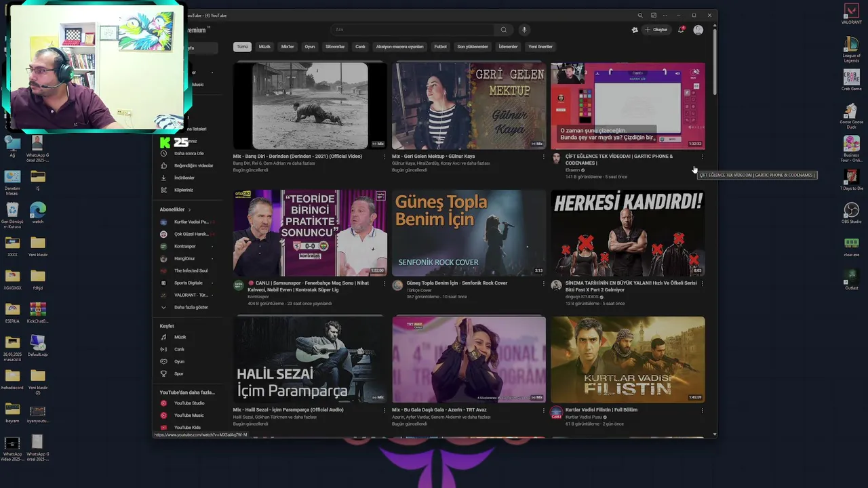The width and height of the screenshot is (868, 488).
Task: Open the Barış Diri Derinden mix thumbnail
Action: [x=310, y=106]
